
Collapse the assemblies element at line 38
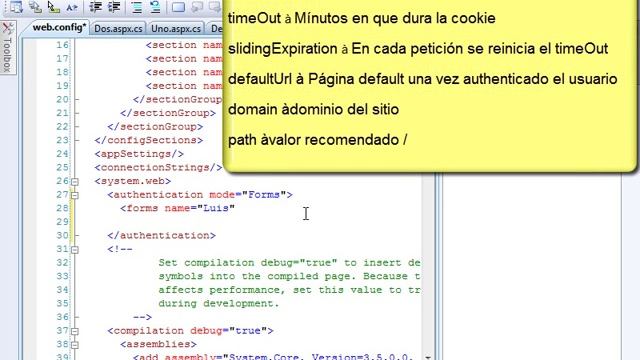pyautogui.click(x=75, y=345)
